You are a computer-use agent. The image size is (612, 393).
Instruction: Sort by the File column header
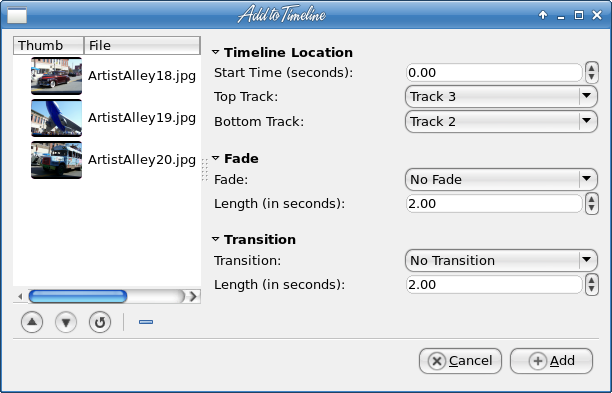[142, 45]
